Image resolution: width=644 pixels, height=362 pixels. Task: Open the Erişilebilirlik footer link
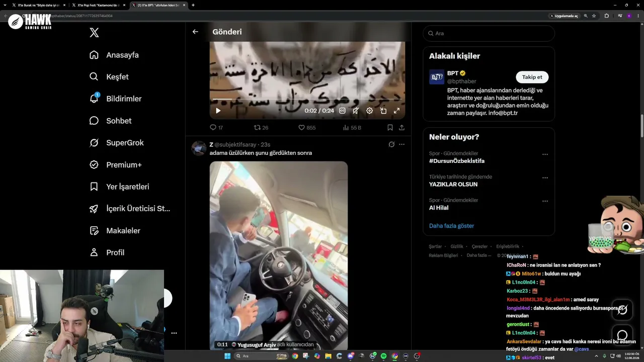508,246
